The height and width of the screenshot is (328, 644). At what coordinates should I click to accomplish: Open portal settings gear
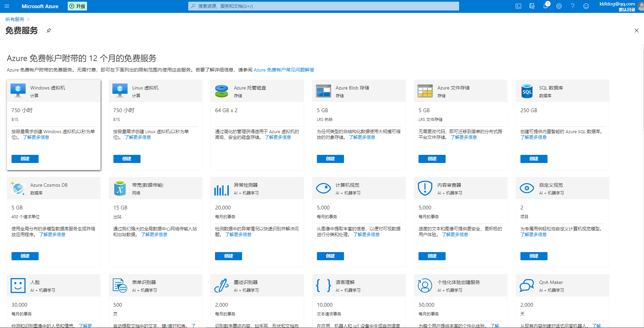[x=559, y=6]
